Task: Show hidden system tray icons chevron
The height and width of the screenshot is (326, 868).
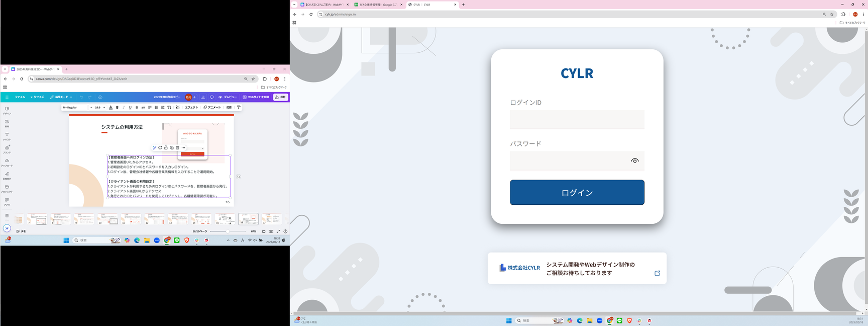Action: click(x=228, y=240)
